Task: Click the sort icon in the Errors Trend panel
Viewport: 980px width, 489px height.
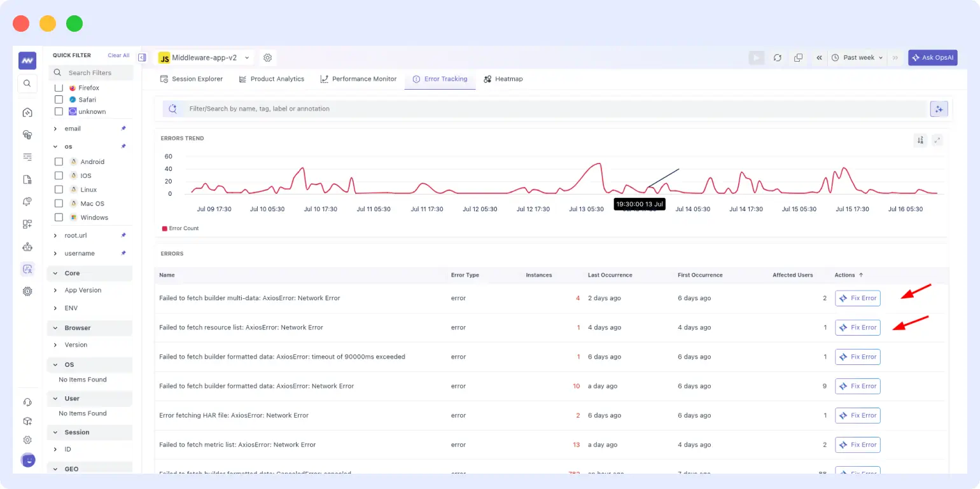Action: 920,140
